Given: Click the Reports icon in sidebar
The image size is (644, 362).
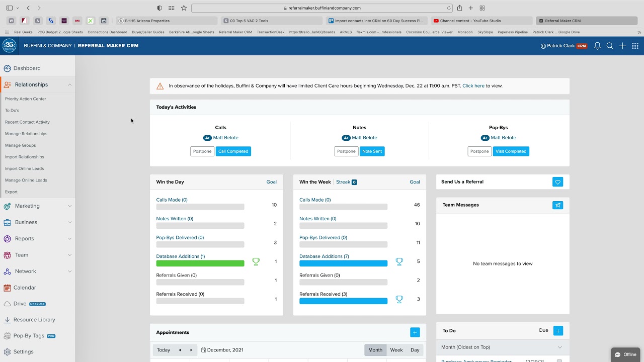Looking at the screenshot, I should pos(7,239).
